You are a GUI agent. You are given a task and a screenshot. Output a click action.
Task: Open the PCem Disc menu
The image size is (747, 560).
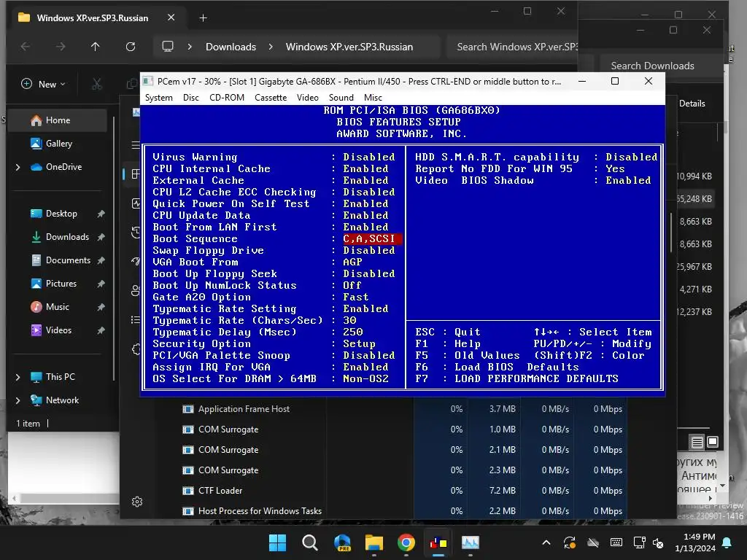pyautogui.click(x=190, y=98)
